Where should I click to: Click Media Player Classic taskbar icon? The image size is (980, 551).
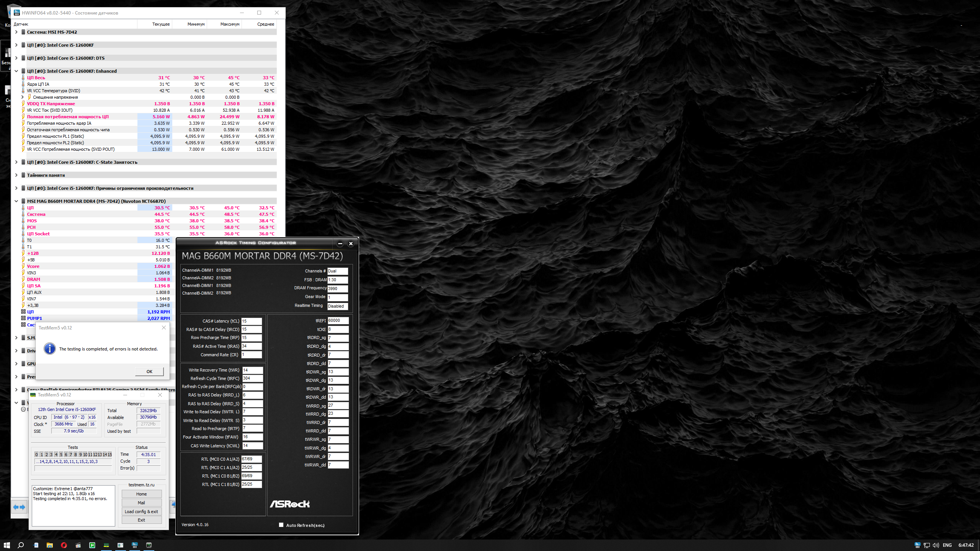click(x=78, y=545)
